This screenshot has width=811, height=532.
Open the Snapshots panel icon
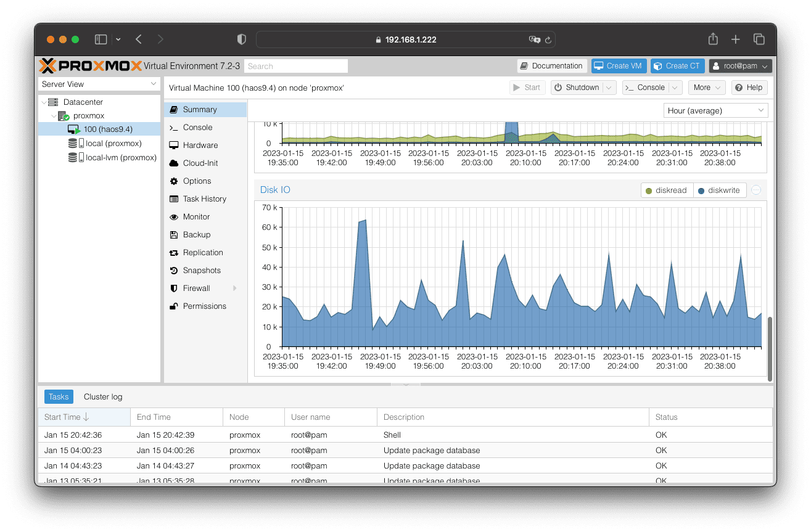(x=173, y=271)
